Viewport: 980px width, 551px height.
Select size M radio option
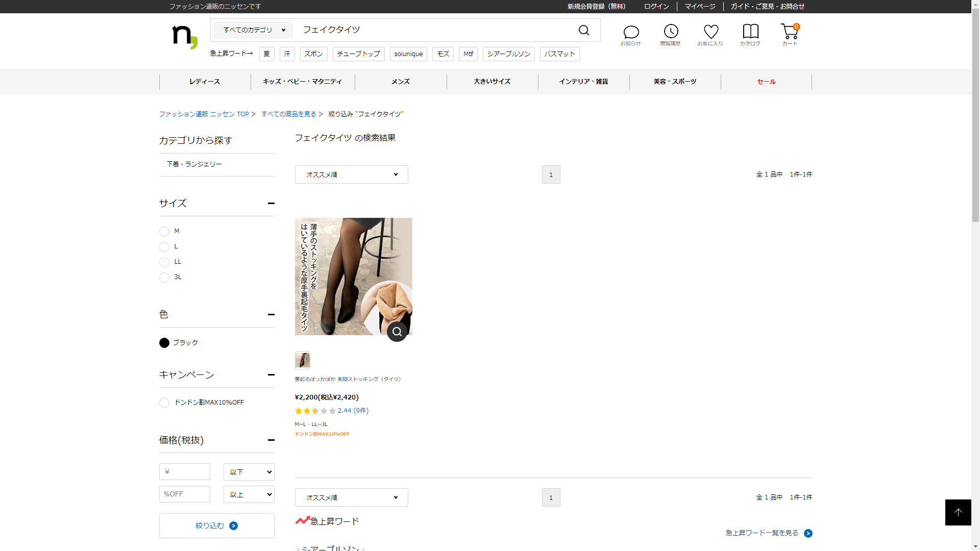pyautogui.click(x=164, y=232)
